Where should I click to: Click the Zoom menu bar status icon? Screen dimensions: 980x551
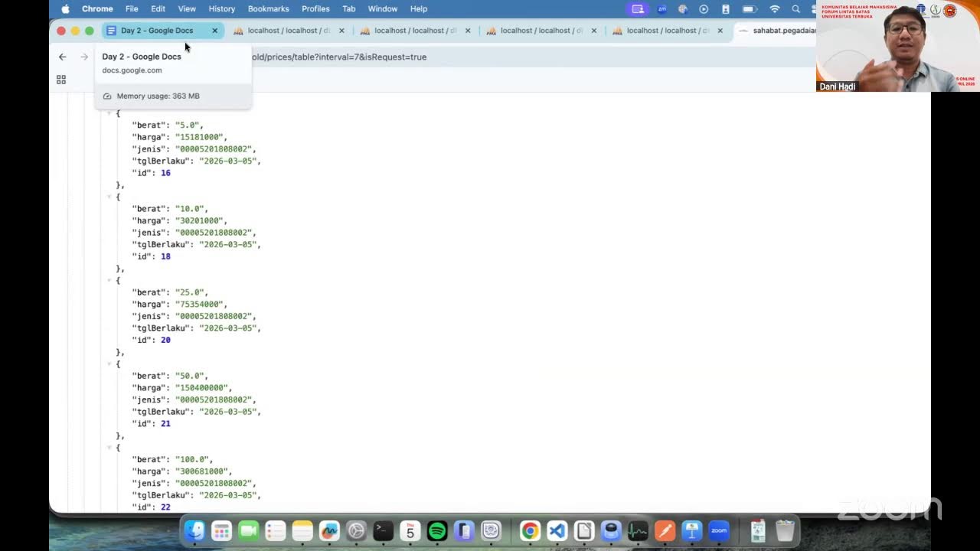[662, 9]
